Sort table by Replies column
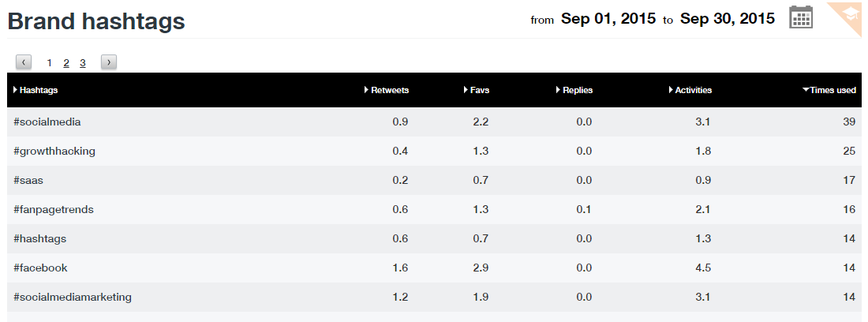Screen dimensions: 868x322 tap(577, 90)
